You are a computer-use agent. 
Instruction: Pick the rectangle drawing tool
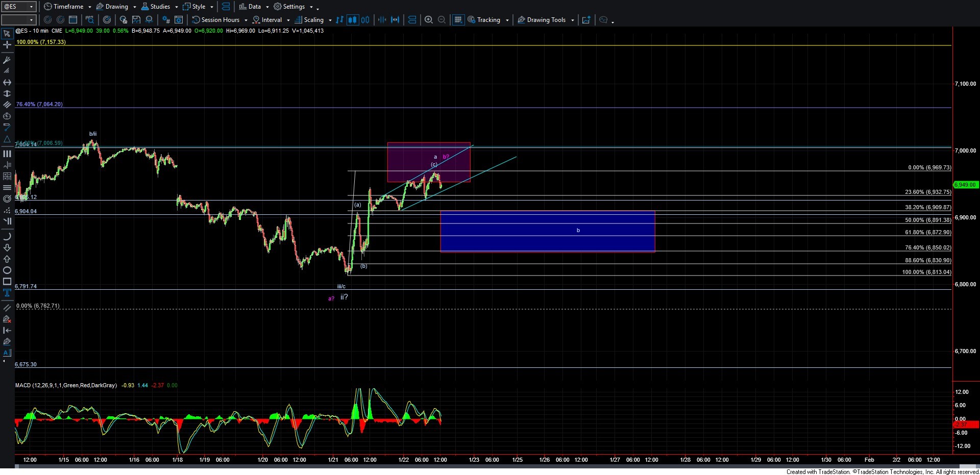7,282
